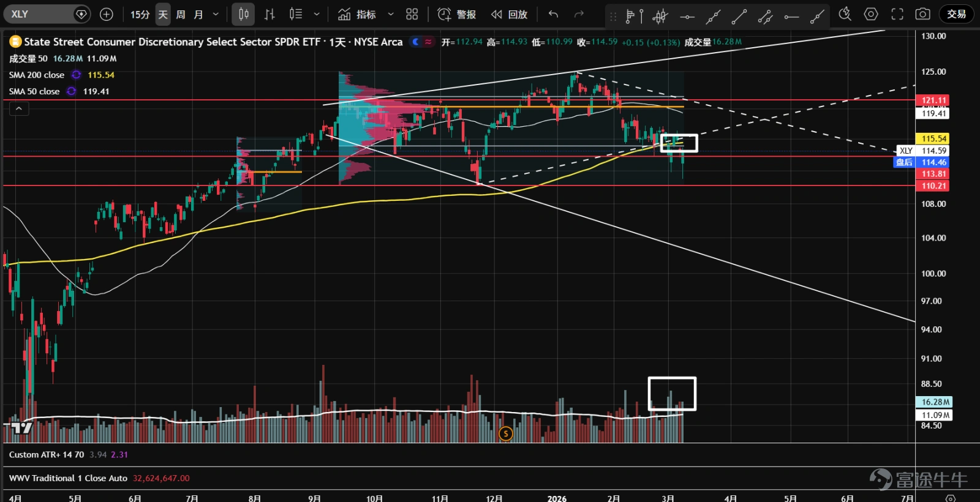Collapse the indicator legend with chevron
The image size is (980, 502).
[x=19, y=108]
